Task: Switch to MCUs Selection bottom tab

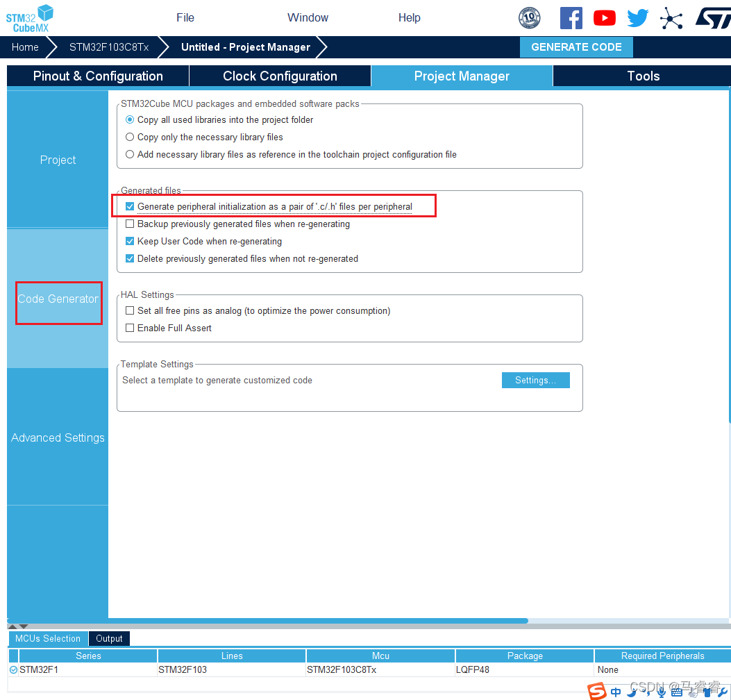Action: (x=47, y=638)
